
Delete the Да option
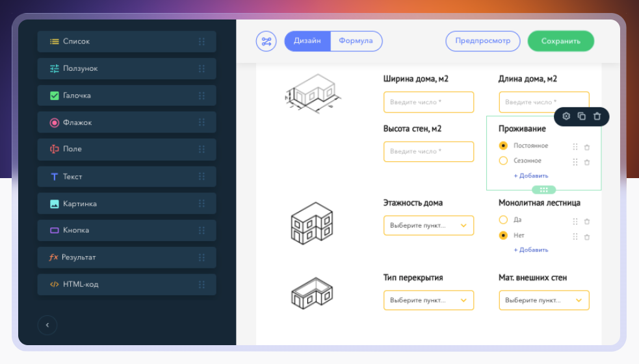(x=587, y=222)
